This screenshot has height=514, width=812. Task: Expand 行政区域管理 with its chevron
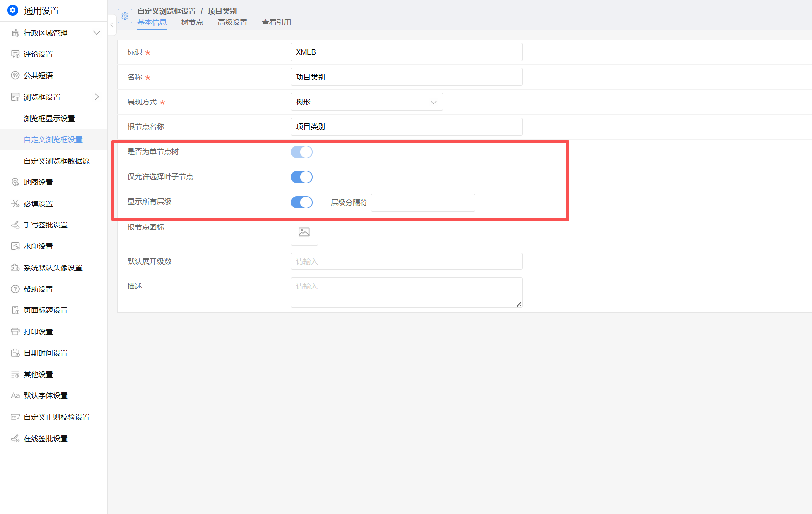(x=97, y=33)
